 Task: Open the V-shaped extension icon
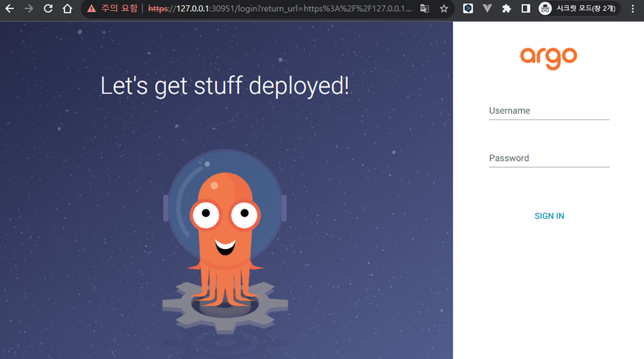[487, 8]
